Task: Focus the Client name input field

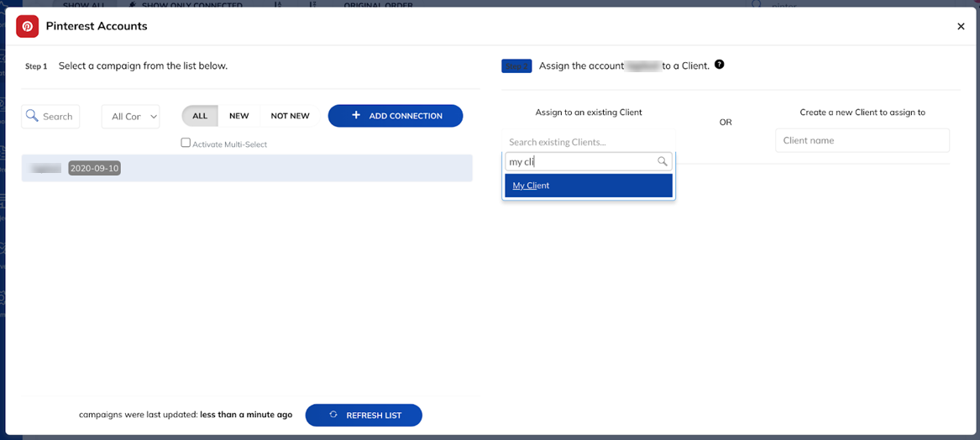Action: 862,140
